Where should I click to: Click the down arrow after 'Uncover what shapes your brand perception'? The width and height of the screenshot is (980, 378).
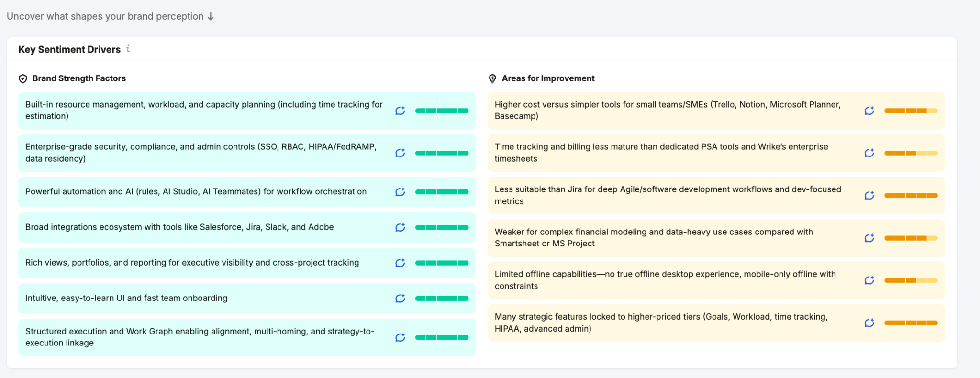click(211, 16)
